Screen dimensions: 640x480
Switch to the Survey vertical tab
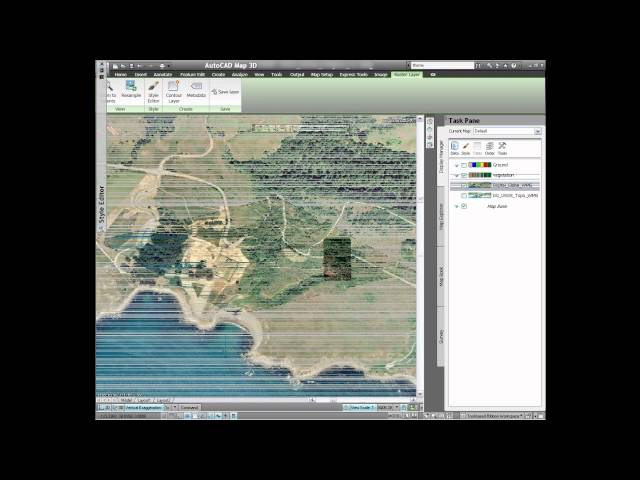pyautogui.click(x=441, y=336)
